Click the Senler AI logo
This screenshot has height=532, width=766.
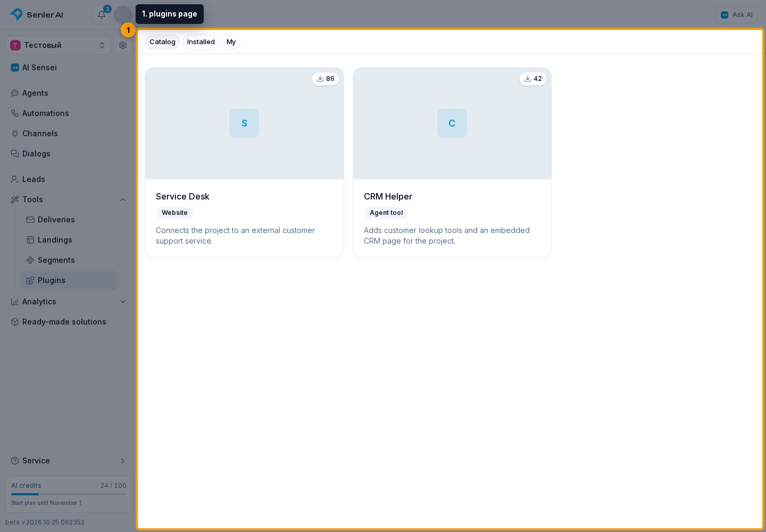point(37,15)
